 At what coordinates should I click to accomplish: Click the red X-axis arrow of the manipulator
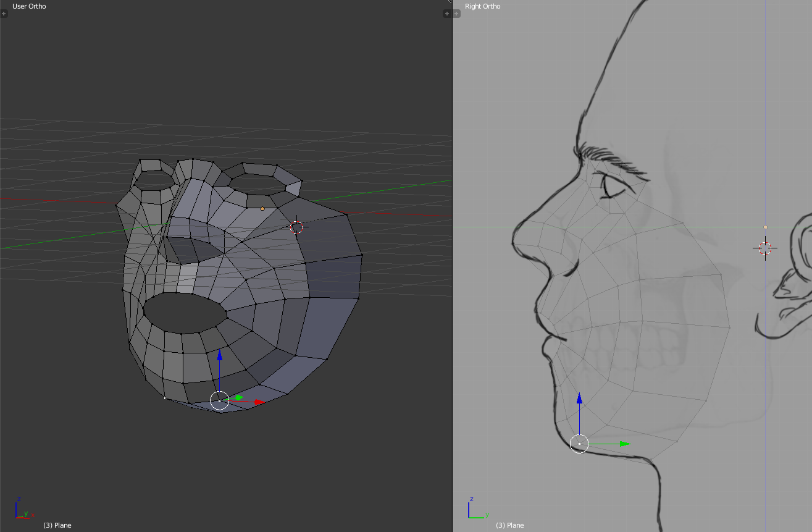click(259, 402)
